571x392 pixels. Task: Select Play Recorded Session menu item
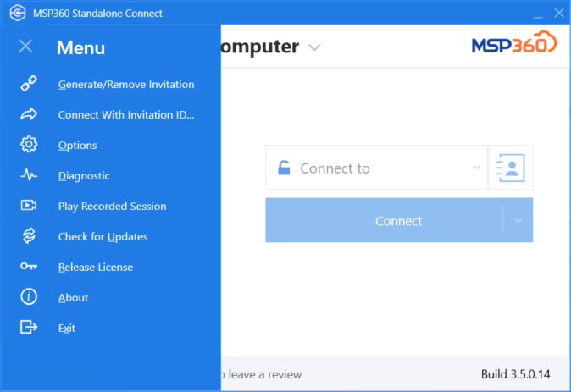click(112, 207)
